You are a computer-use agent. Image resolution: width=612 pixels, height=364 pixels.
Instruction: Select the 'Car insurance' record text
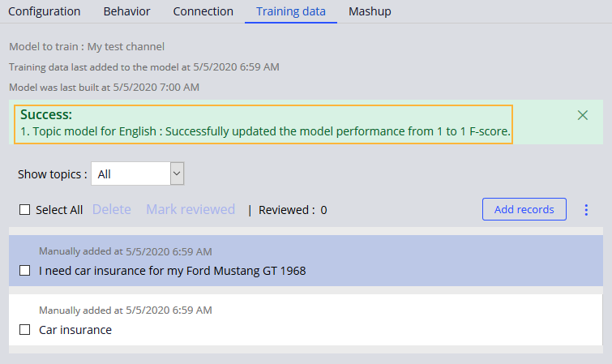coord(75,330)
